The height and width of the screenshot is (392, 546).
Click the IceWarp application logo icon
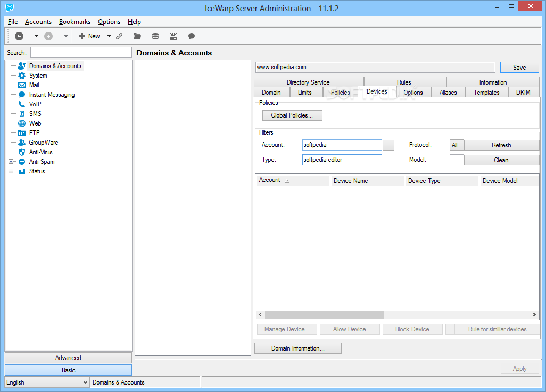coord(10,7)
